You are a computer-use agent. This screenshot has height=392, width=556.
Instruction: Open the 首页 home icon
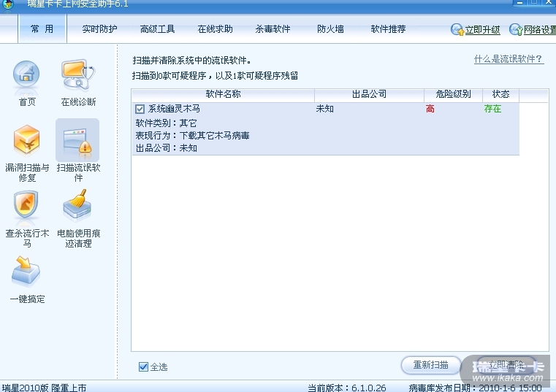pyautogui.click(x=26, y=76)
